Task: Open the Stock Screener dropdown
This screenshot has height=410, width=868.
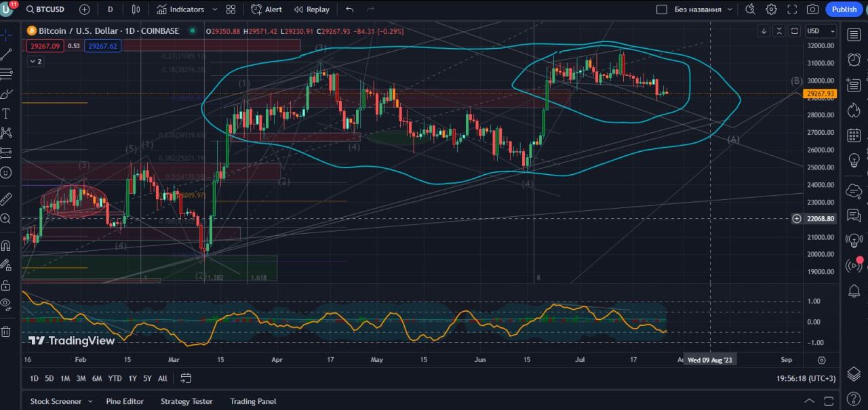Action: point(62,401)
